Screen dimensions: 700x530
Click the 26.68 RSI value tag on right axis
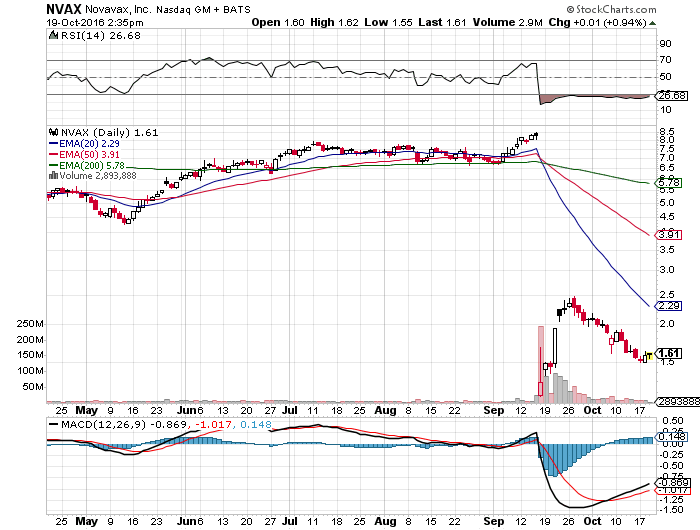[x=672, y=96]
